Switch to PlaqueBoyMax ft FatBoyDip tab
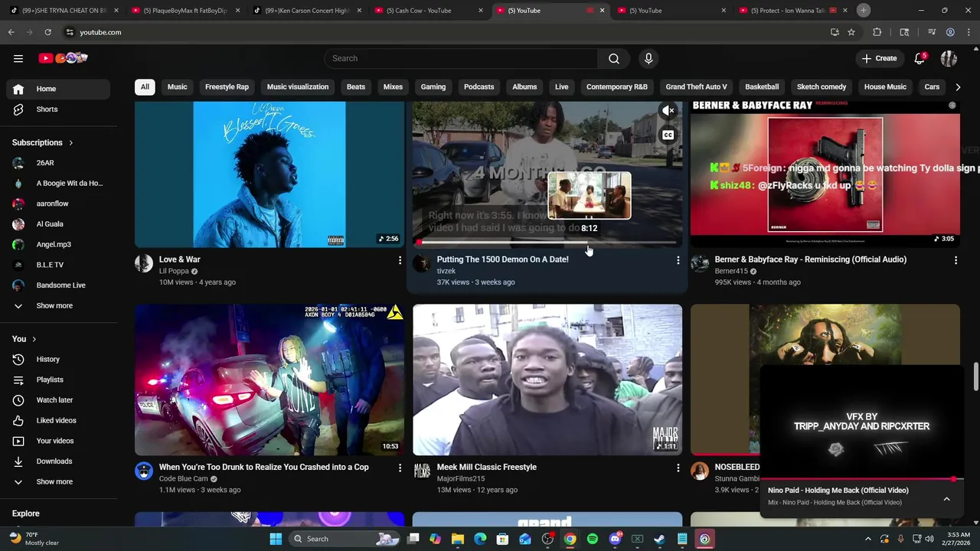Image resolution: width=980 pixels, height=551 pixels. point(184,11)
